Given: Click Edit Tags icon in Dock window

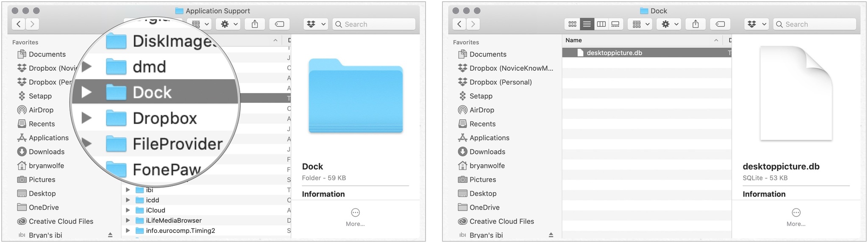Looking at the screenshot, I should [x=720, y=24].
